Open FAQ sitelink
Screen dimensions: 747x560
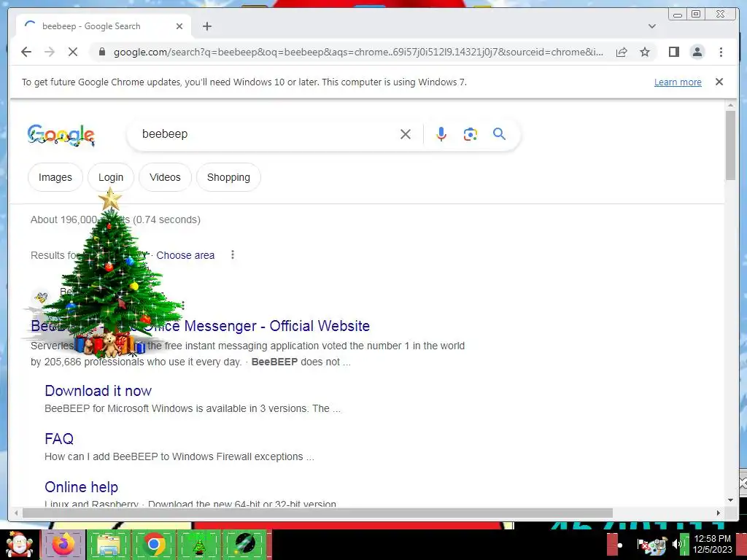pyautogui.click(x=59, y=438)
